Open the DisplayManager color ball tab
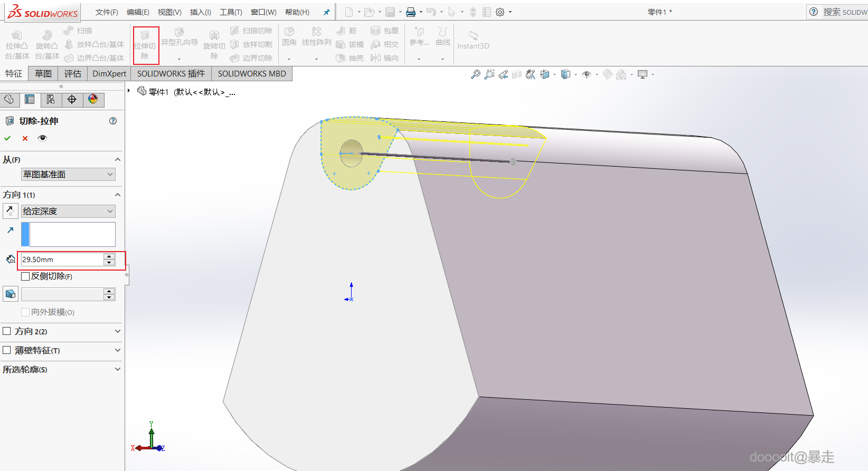The image size is (868, 471). pyautogui.click(x=93, y=99)
